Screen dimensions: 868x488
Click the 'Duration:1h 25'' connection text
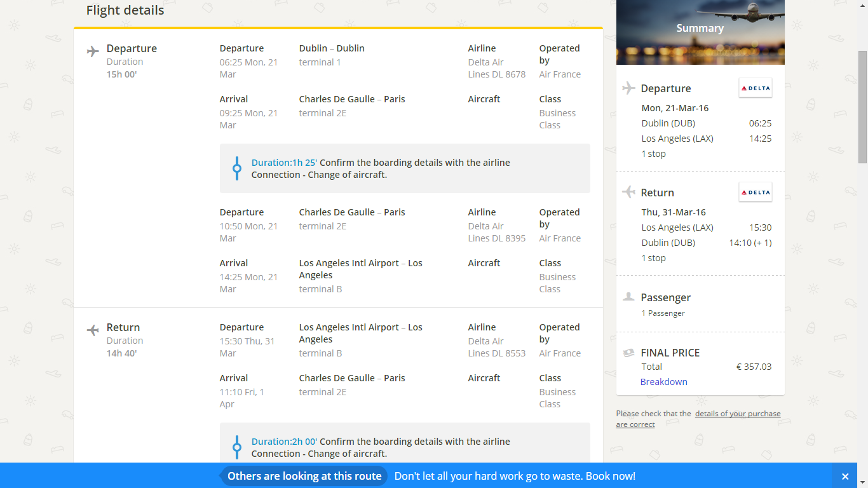tap(284, 163)
